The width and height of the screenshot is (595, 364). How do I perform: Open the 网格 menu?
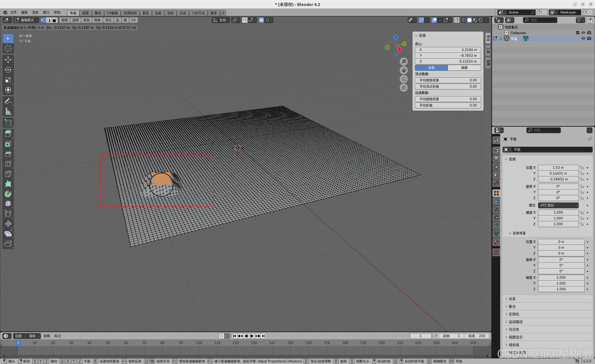[x=97, y=20]
